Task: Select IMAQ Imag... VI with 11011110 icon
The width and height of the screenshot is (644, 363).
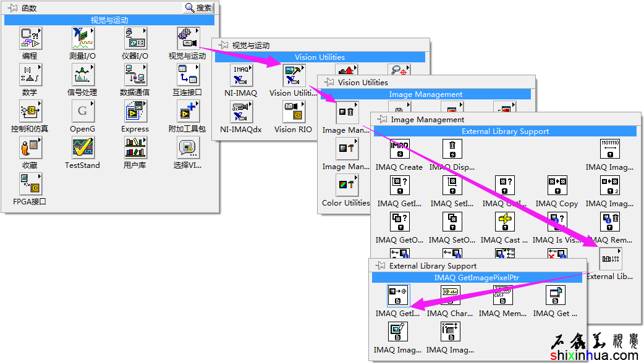Action: coord(610,149)
